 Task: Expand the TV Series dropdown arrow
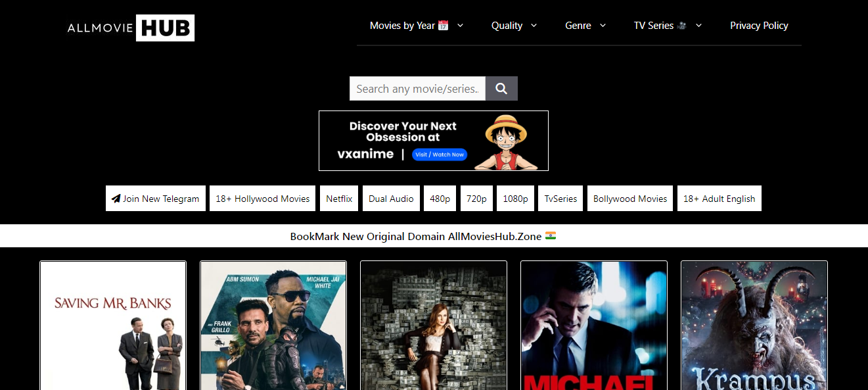pos(698,26)
